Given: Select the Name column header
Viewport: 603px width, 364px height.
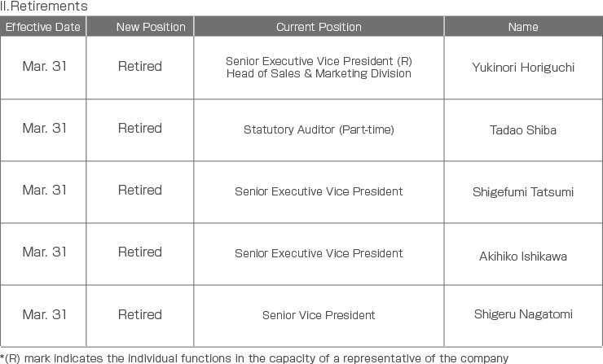Looking at the screenshot, I should tap(523, 27).
